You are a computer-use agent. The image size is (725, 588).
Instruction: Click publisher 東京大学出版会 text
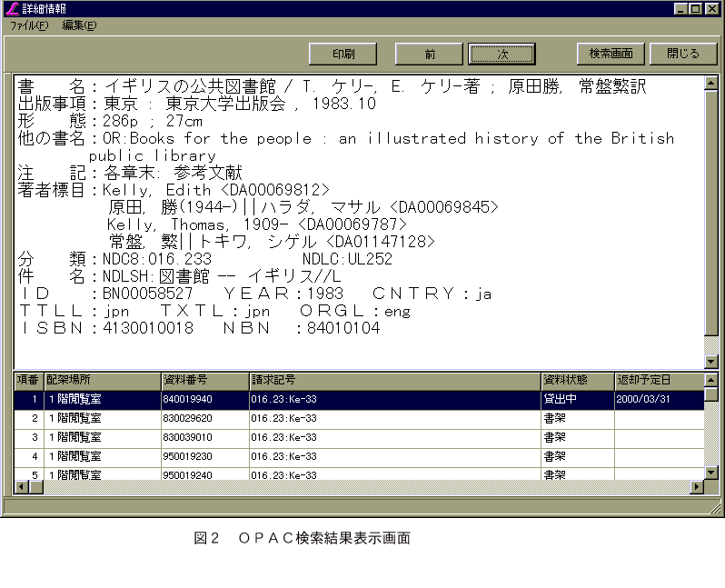coord(225,104)
